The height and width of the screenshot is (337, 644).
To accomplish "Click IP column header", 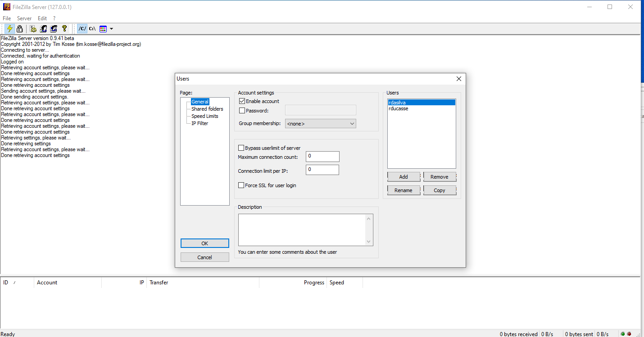I will point(124,283).
